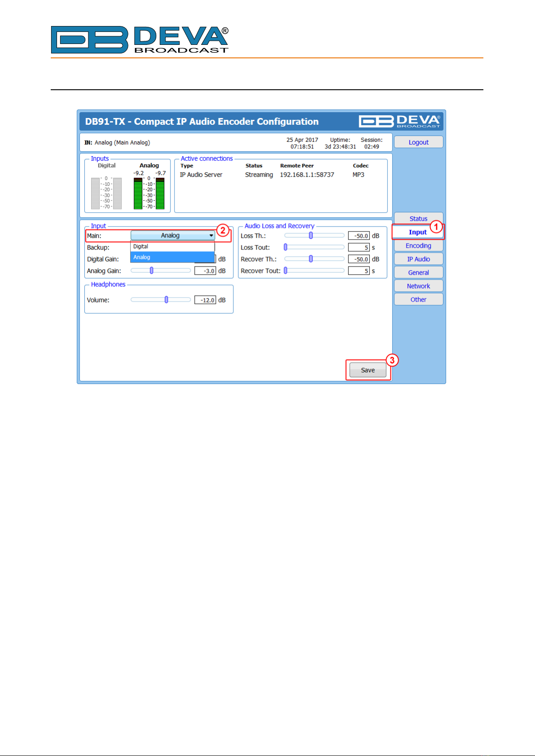Edit the Loss Th. value field -50.0
The image size is (535, 756).
(x=359, y=236)
